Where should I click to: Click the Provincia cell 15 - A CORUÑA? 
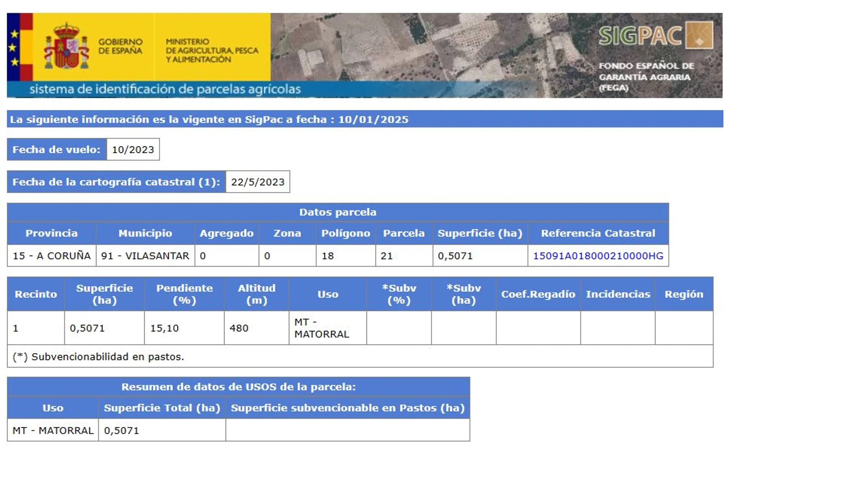click(x=51, y=256)
